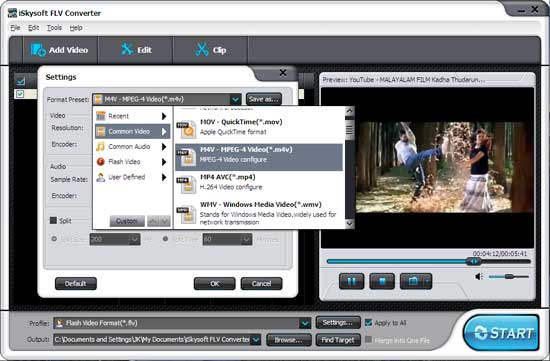The width and height of the screenshot is (550, 361).
Task: Take a snapshot with camera icon
Action: 412,281
